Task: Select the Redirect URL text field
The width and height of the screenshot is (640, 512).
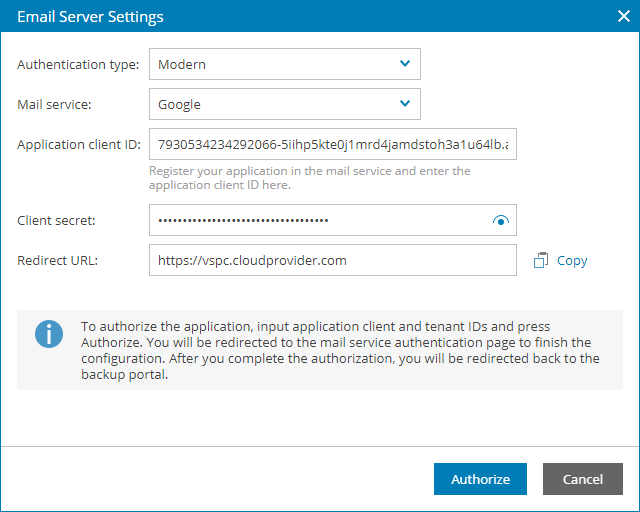Action: [332, 260]
